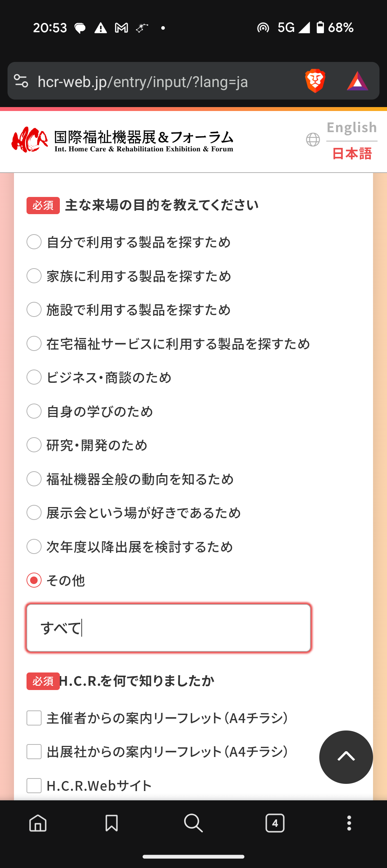Image resolution: width=387 pixels, height=868 pixels.
Task: Select 次年度以降出展を検討するため option
Action: pyautogui.click(x=34, y=546)
